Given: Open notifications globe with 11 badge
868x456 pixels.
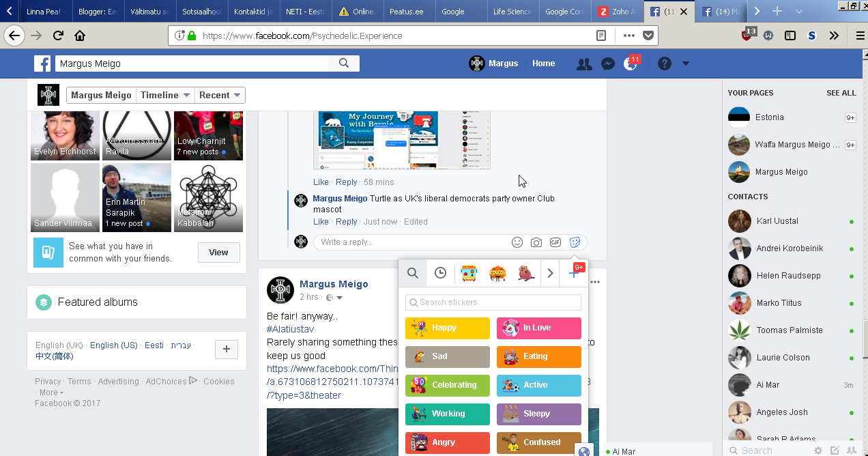Looking at the screenshot, I should pos(631,63).
